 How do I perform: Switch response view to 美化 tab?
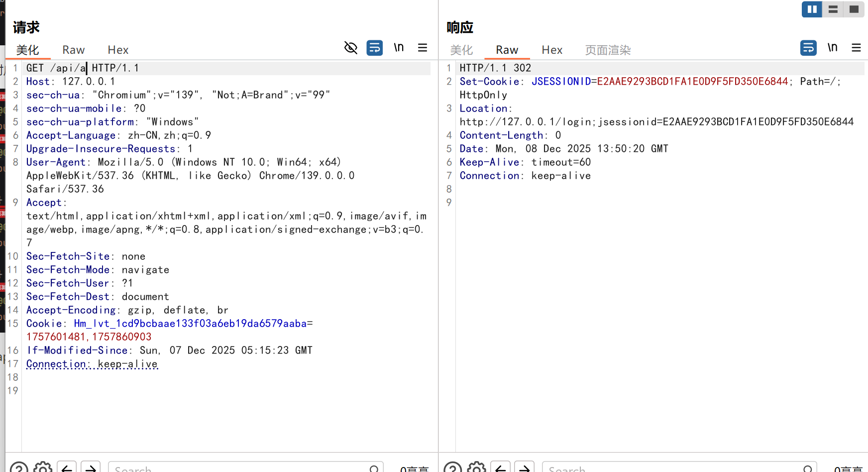(x=461, y=50)
